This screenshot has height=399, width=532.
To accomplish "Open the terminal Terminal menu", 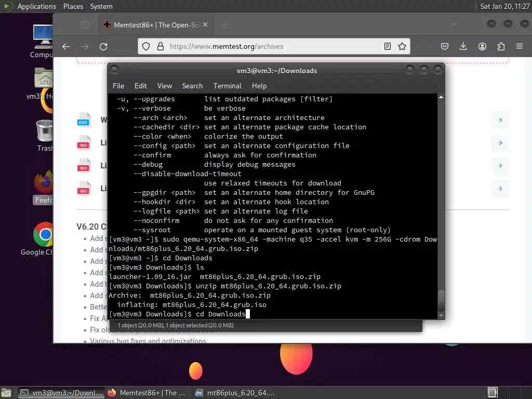I will [x=228, y=86].
